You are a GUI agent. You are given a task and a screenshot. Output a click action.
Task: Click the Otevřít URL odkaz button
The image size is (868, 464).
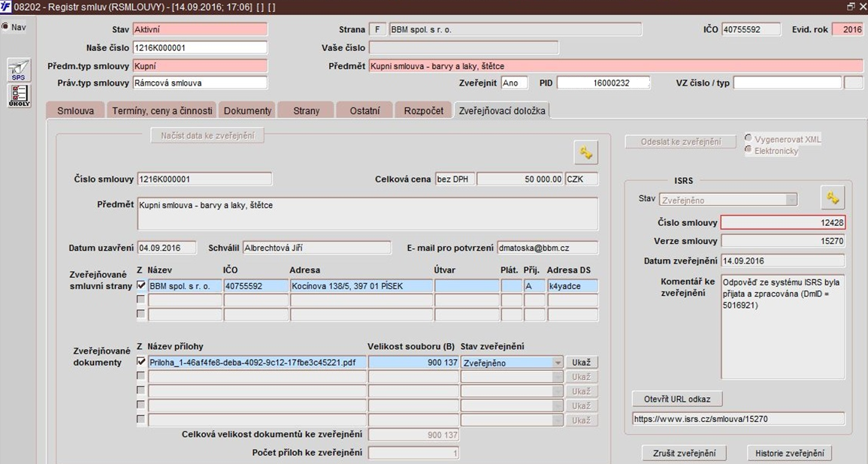point(677,399)
